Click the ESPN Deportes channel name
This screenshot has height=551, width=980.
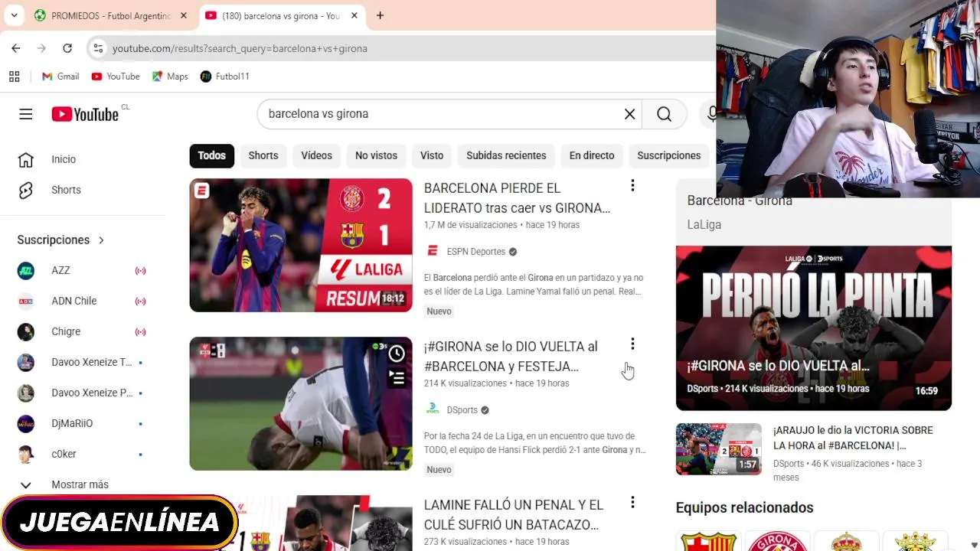tap(476, 252)
